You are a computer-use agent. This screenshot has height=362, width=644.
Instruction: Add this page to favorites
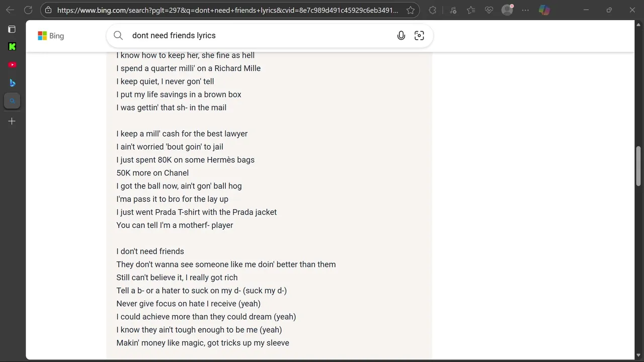click(x=411, y=10)
